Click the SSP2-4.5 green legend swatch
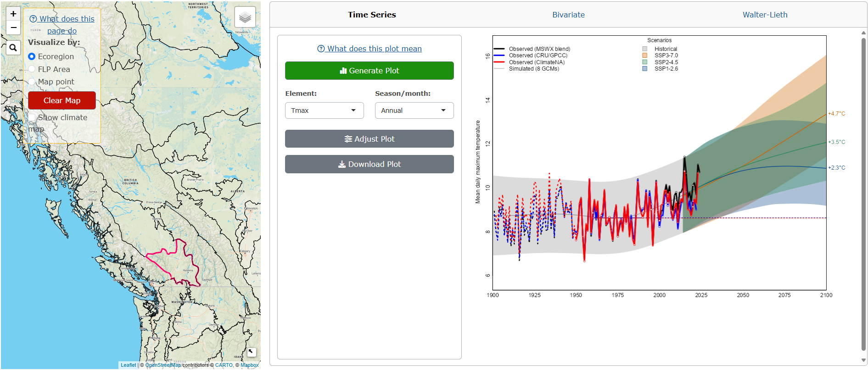This screenshot has width=868, height=370. [x=645, y=62]
